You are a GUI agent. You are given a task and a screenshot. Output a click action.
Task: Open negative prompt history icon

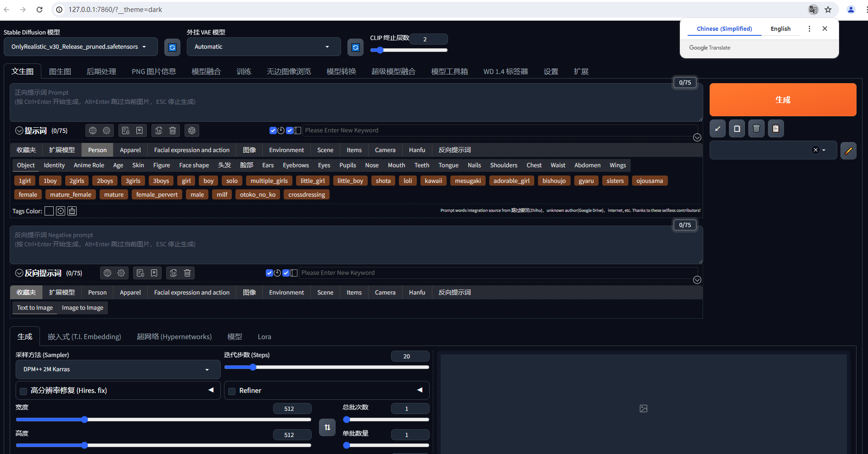[140, 273]
